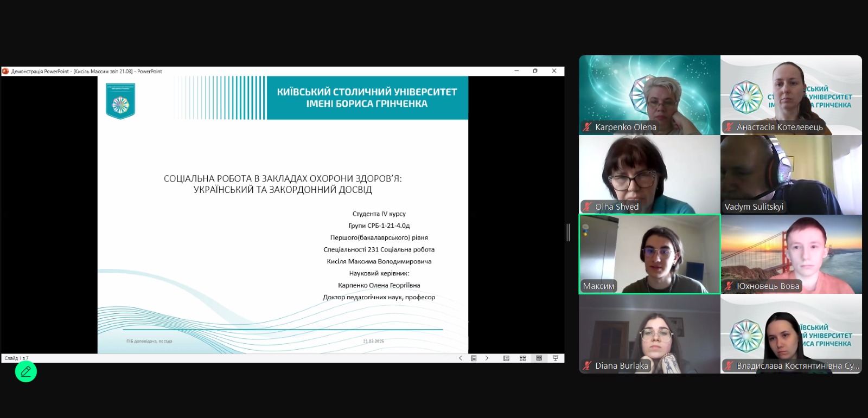The height and width of the screenshot is (418, 868).
Task: Switch to Normal view icon
Action: click(506, 358)
